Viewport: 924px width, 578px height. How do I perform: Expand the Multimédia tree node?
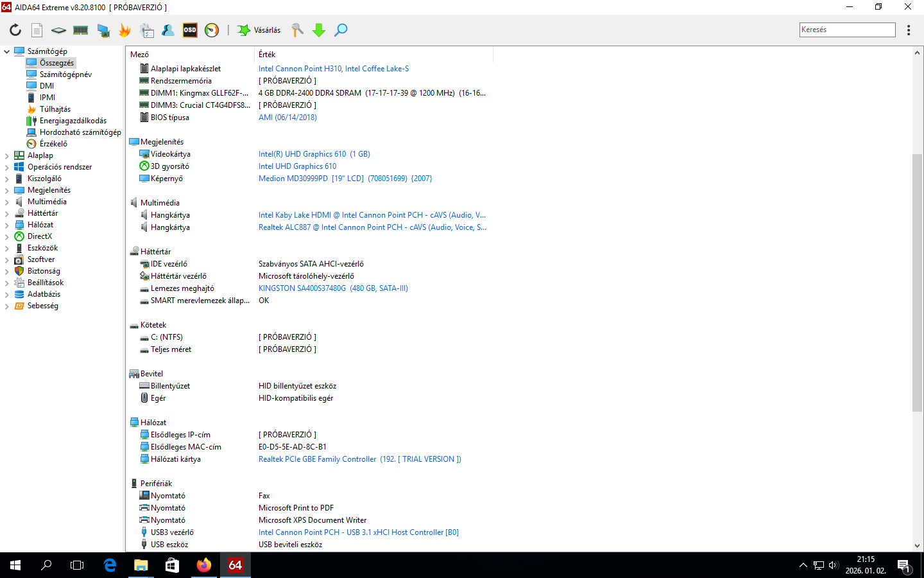[x=7, y=202]
